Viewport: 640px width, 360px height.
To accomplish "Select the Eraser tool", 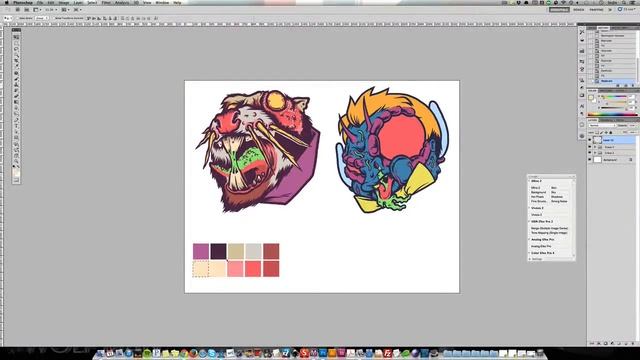I will coord(16,96).
